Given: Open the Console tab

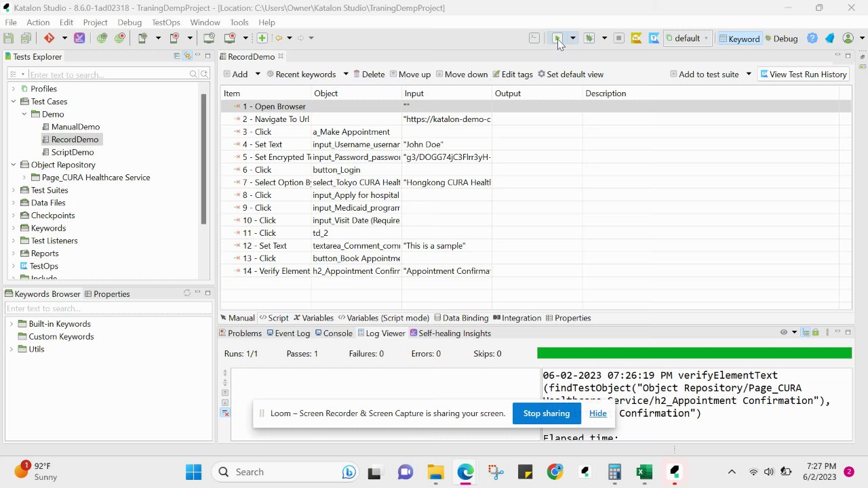Looking at the screenshot, I should (x=333, y=333).
